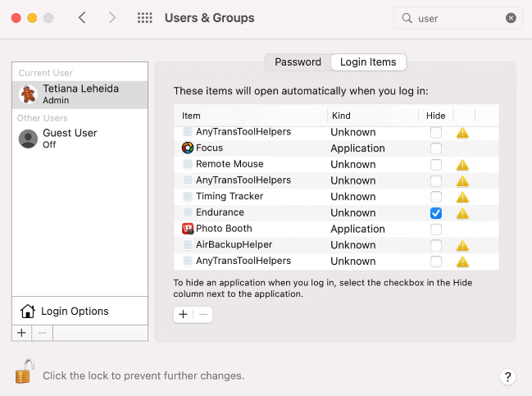Remove selected login item with minus button
Viewport: 532px width, 396px height.
coord(203,315)
